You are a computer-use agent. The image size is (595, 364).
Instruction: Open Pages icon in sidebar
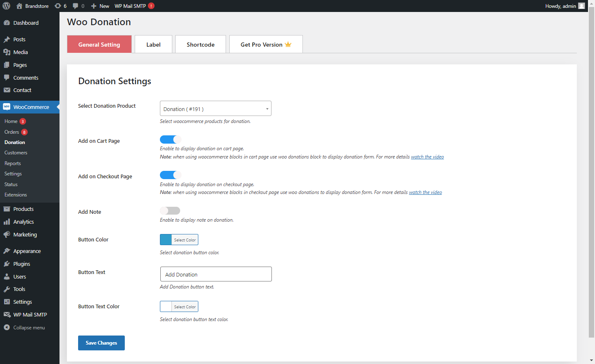click(x=7, y=65)
